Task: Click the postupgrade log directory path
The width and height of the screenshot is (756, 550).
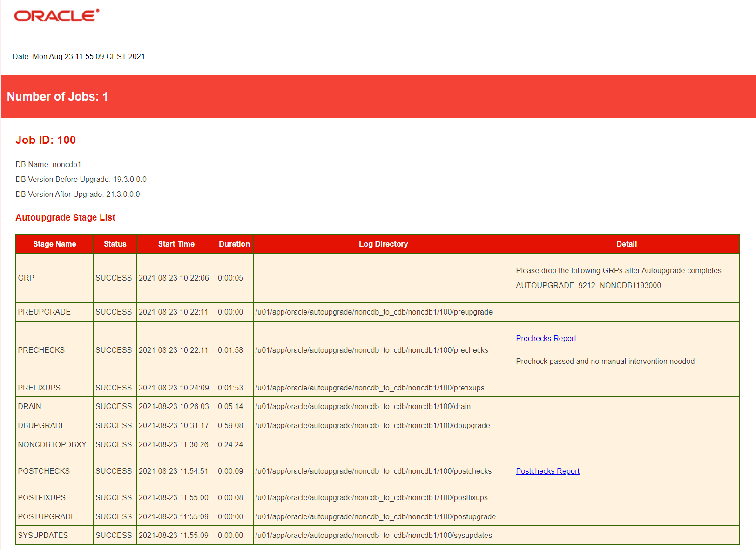Action: click(x=375, y=516)
